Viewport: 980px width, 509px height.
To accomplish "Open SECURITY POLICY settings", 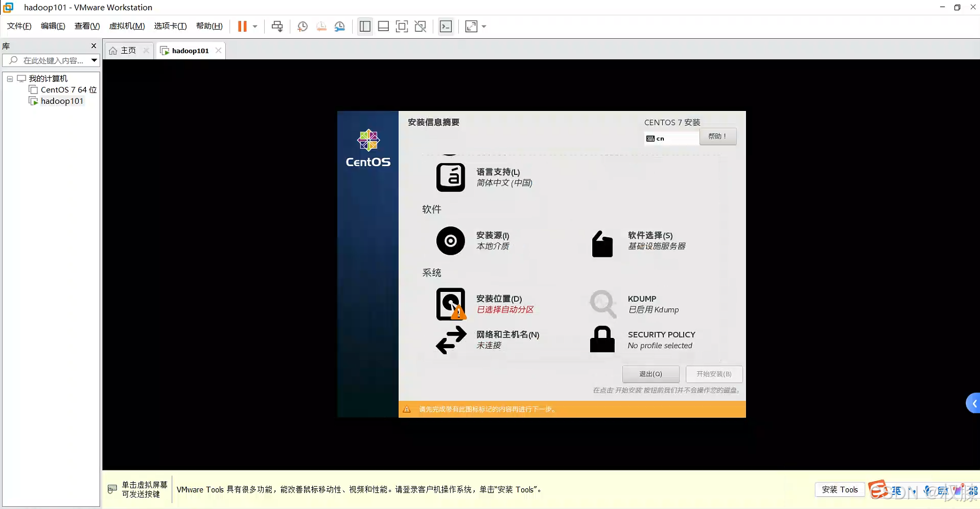I will pyautogui.click(x=643, y=340).
